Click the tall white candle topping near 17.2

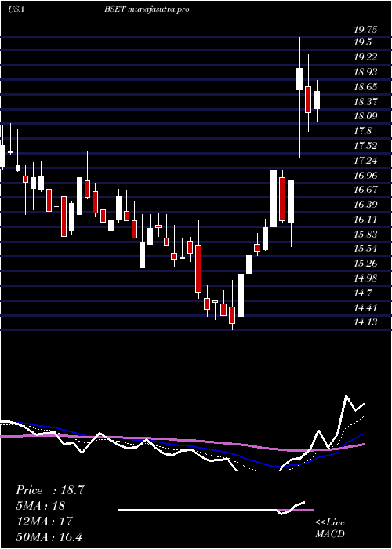tap(274, 198)
